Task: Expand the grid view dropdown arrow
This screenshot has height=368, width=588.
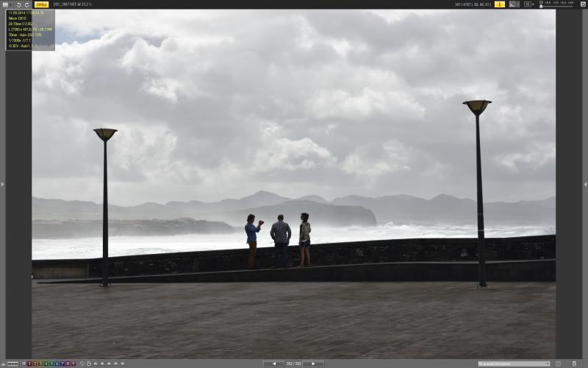Action: [x=533, y=4]
